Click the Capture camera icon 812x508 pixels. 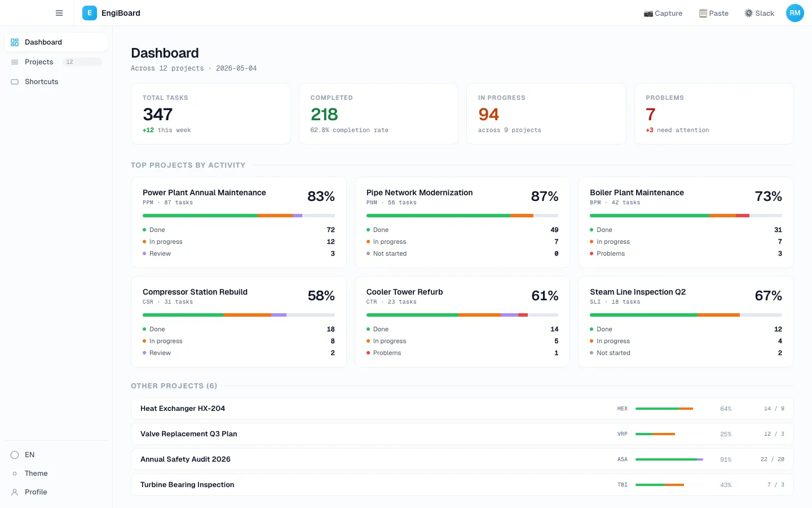coord(648,14)
